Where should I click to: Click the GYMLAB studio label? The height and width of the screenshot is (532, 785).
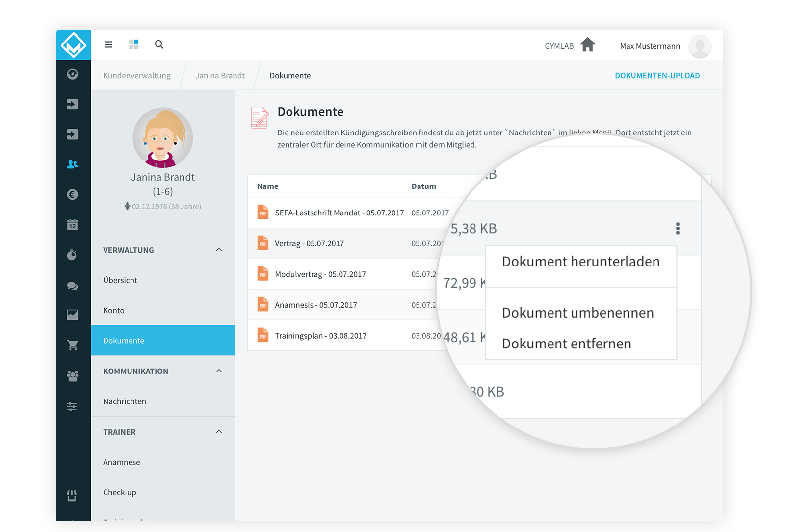coord(559,46)
